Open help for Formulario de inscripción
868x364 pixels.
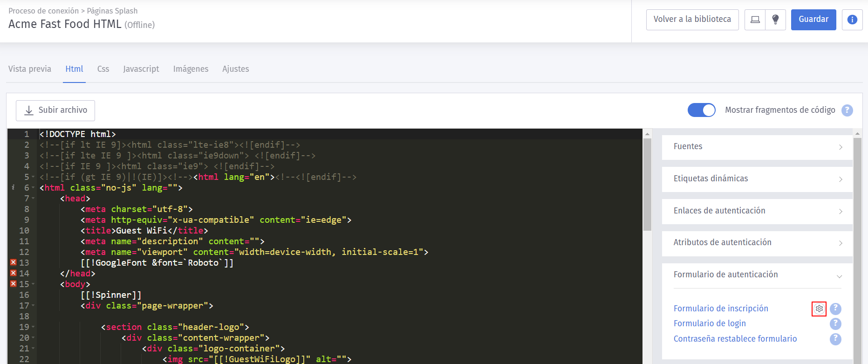(835, 309)
